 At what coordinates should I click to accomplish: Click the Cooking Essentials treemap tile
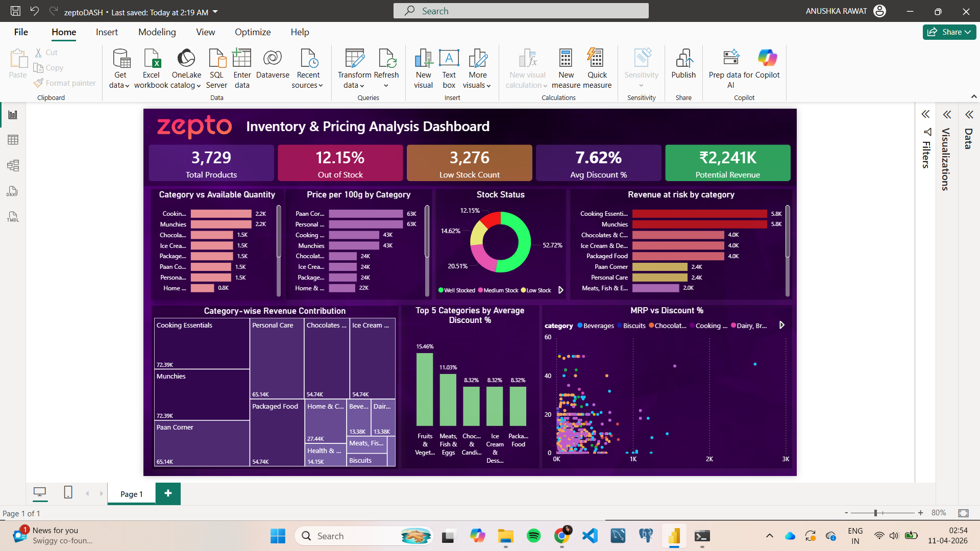202,343
